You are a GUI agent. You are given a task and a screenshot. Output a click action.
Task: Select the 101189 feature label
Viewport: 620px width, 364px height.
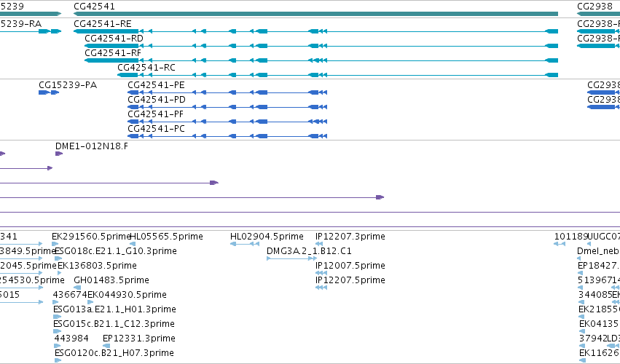[x=571, y=237]
